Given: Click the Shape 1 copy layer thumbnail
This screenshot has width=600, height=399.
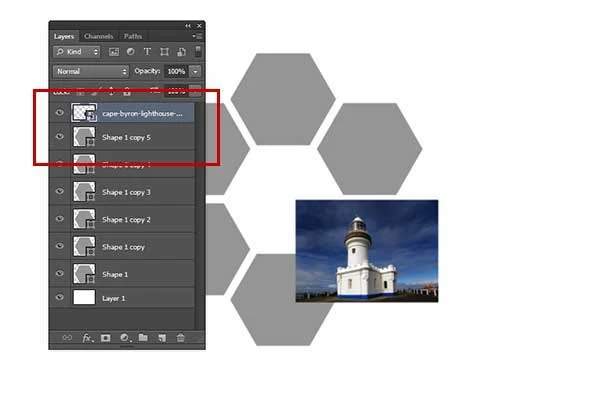Looking at the screenshot, I should coord(84,246).
